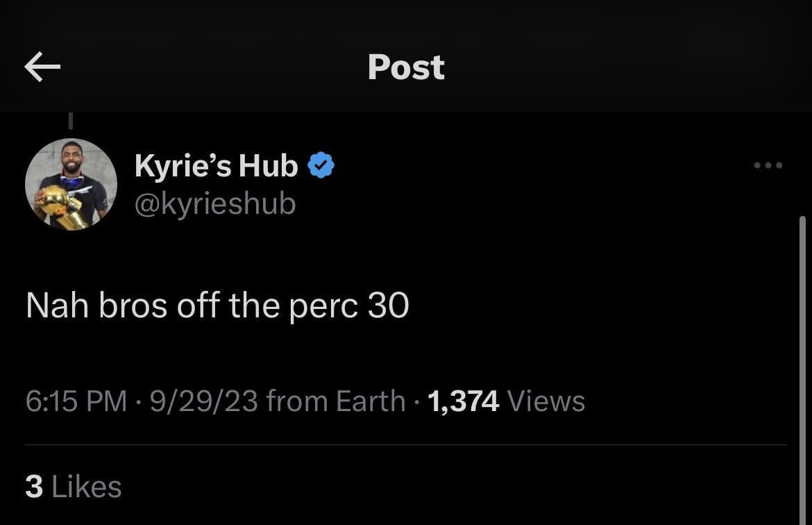Expand the more actions menu for this post
The image size is (812, 525).
tap(768, 165)
